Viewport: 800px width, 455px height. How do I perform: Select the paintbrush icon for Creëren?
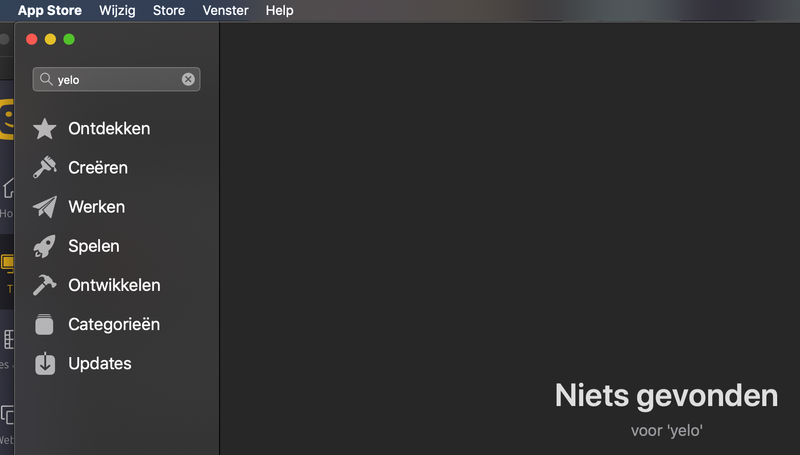(x=44, y=168)
